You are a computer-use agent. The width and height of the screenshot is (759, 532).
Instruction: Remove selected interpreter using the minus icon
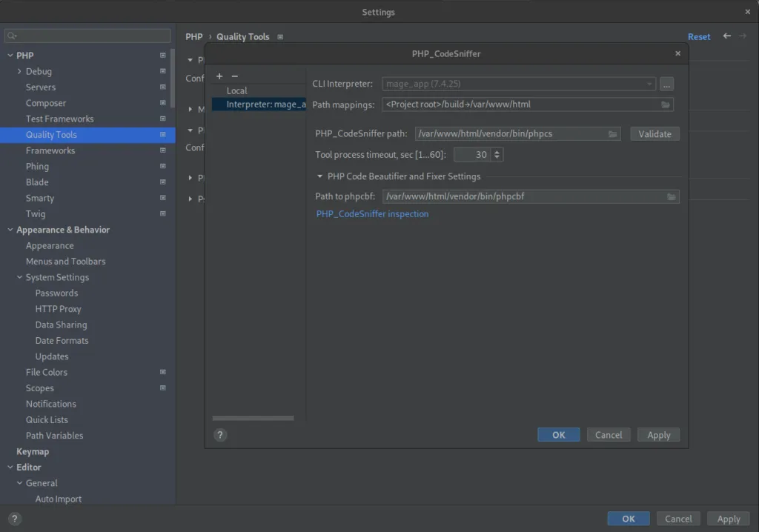coord(234,76)
